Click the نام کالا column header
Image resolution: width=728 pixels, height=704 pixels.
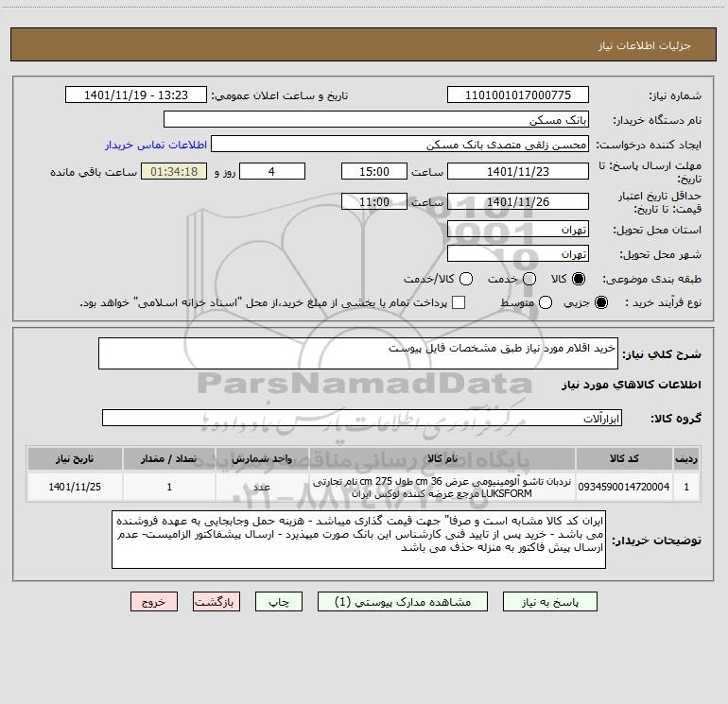(442, 458)
